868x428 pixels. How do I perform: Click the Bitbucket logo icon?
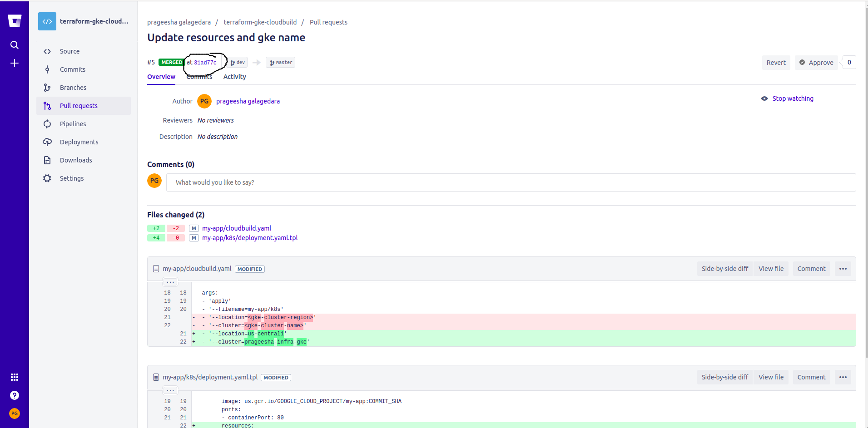tap(15, 21)
